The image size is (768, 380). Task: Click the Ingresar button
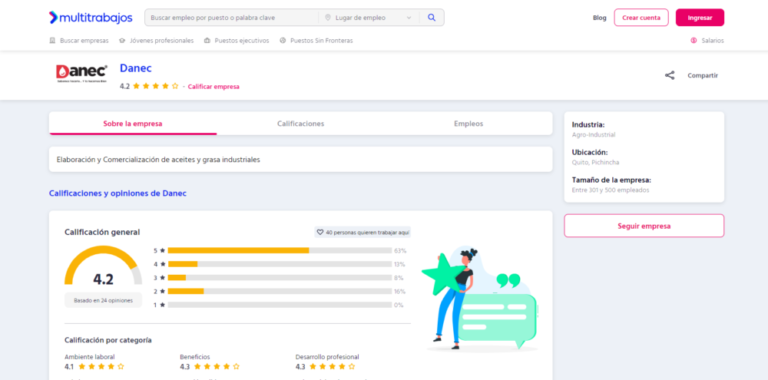(x=700, y=18)
